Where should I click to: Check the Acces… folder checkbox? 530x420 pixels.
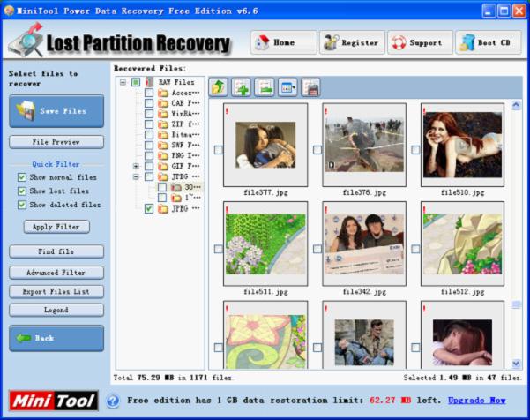click(x=149, y=93)
